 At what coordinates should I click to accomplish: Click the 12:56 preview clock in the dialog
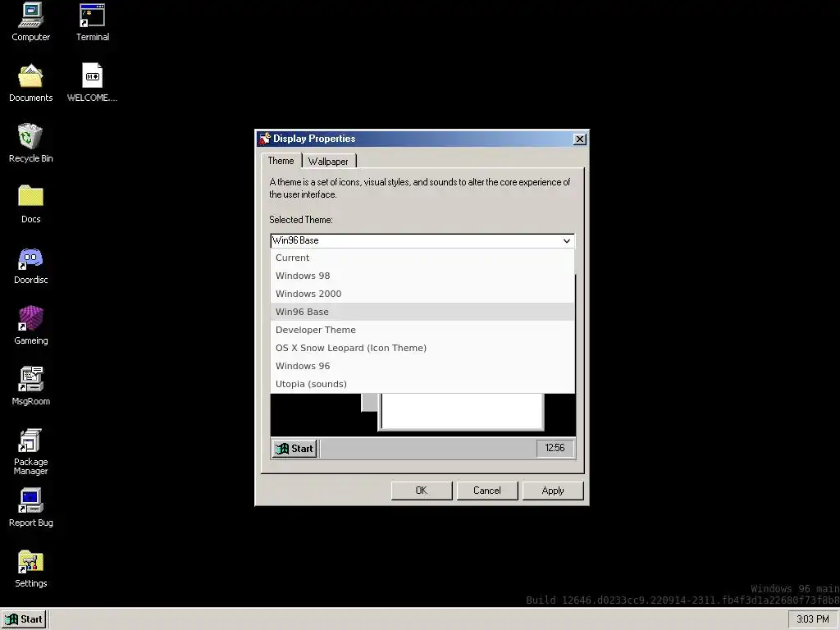[x=555, y=448]
